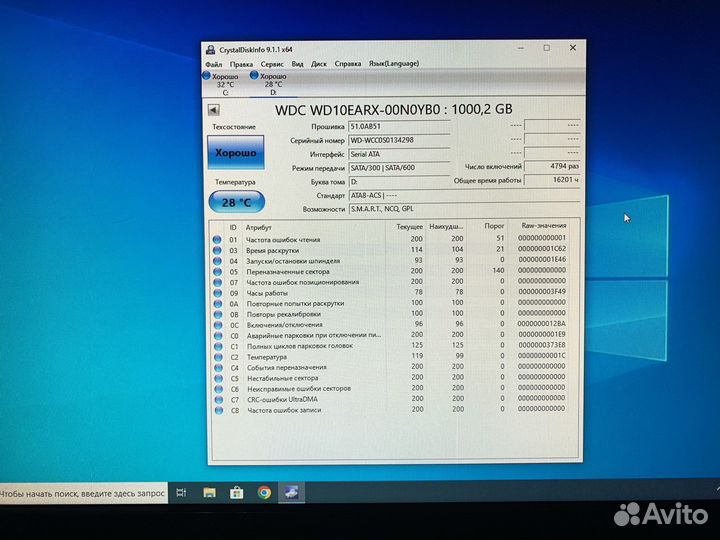Click the power-on count value 4794 раз

click(x=552, y=166)
